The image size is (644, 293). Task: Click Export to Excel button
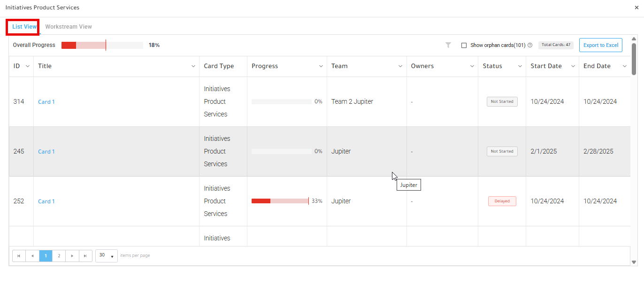tap(601, 45)
